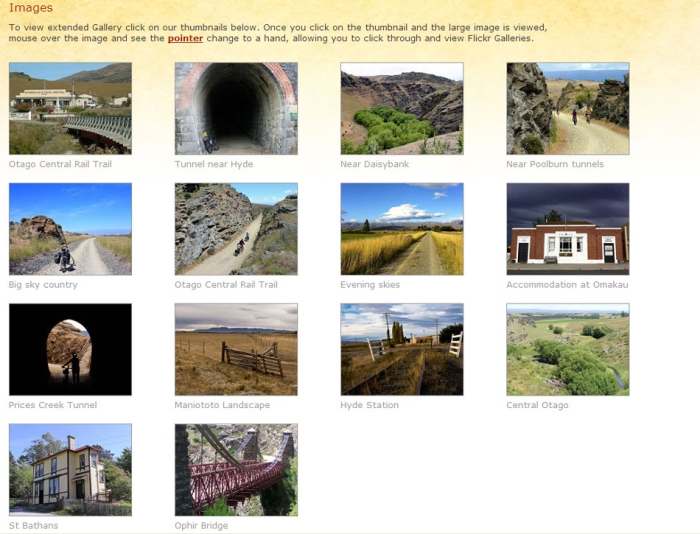
Task: Open the first Otago Central Rail Trail bridge thumbnail
Action: point(70,108)
